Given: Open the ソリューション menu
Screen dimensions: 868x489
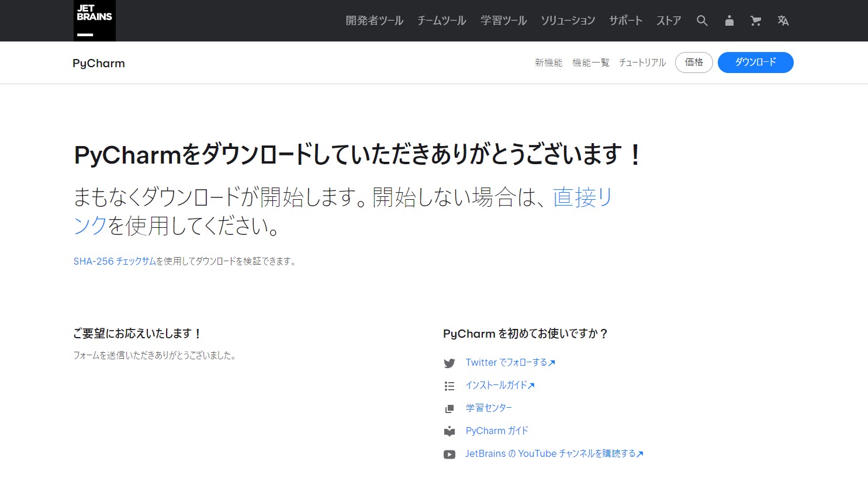Looking at the screenshot, I should click(x=568, y=21).
